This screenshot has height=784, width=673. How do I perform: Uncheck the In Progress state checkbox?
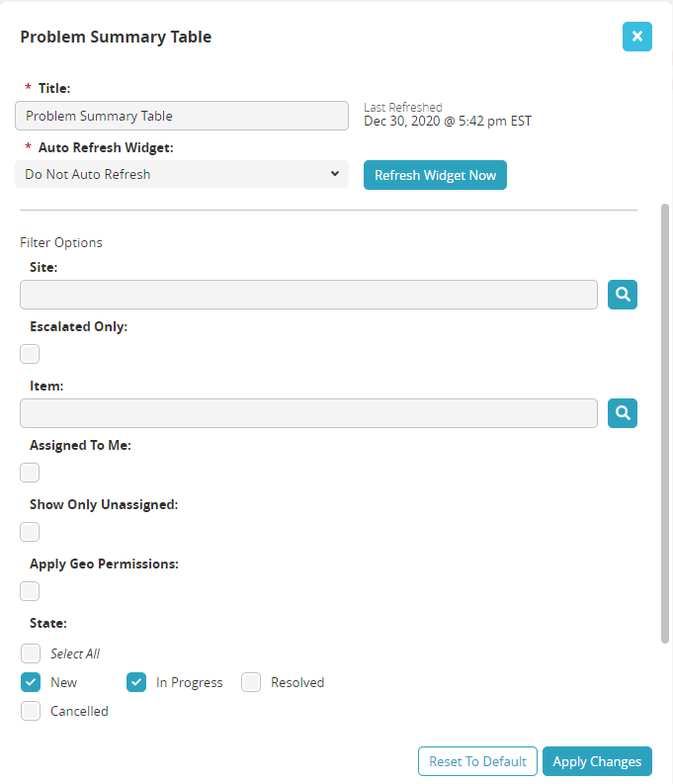coord(136,682)
